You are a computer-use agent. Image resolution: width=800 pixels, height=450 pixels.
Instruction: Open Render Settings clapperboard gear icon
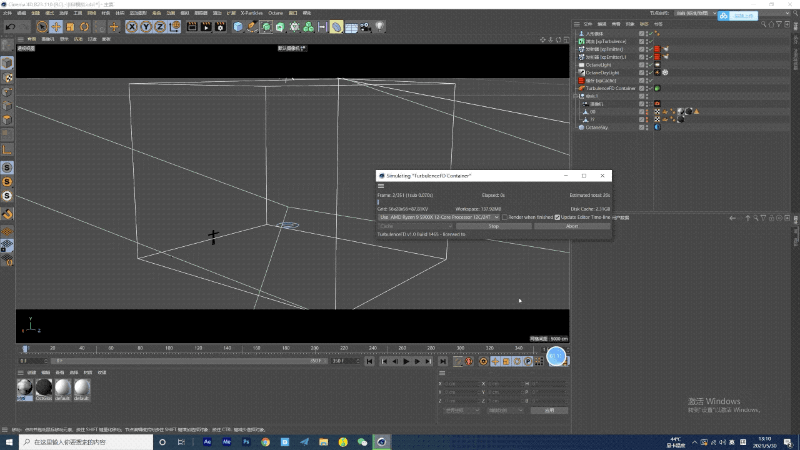coord(220,27)
